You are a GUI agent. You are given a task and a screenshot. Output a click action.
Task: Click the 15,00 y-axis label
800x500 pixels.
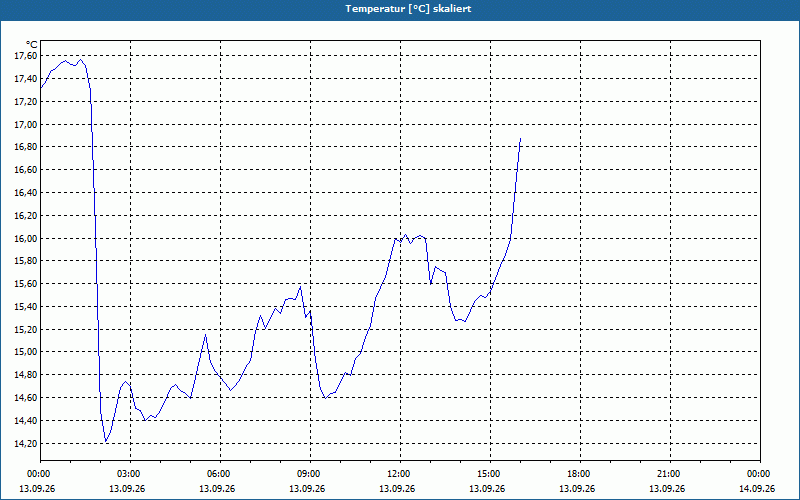[x=26, y=352]
